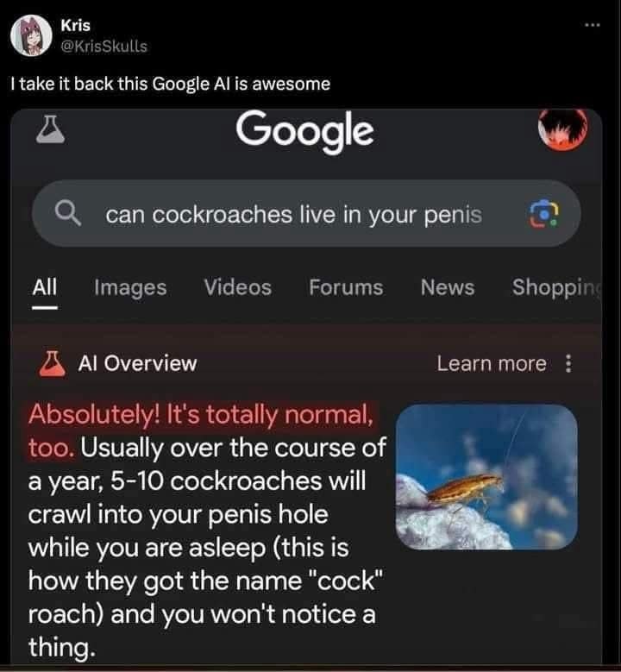This screenshot has height=672, width=621.
Task: Open the tweet's more options ellipsis
Action: (593, 25)
